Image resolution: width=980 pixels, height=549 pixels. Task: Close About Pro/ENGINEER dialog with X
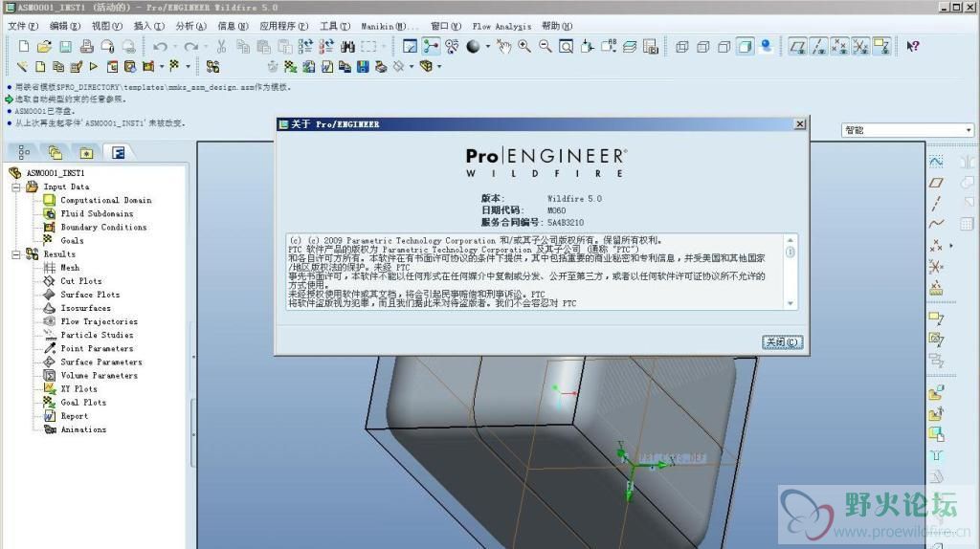pyautogui.click(x=799, y=123)
